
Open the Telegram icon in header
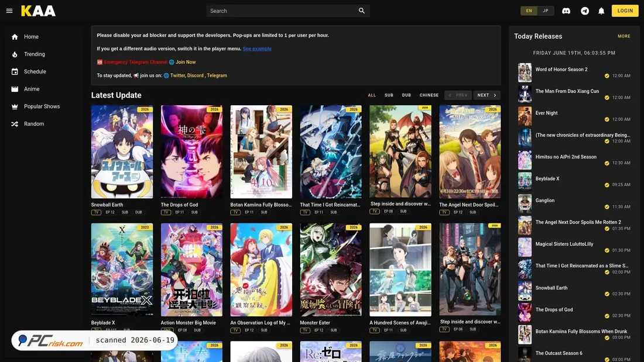click(585, 11)
